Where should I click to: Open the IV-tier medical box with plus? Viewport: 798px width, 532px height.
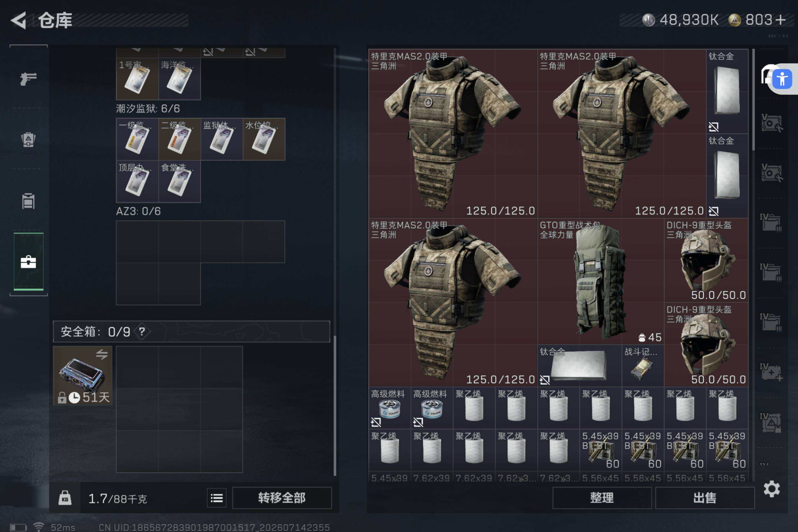(771, 372)
